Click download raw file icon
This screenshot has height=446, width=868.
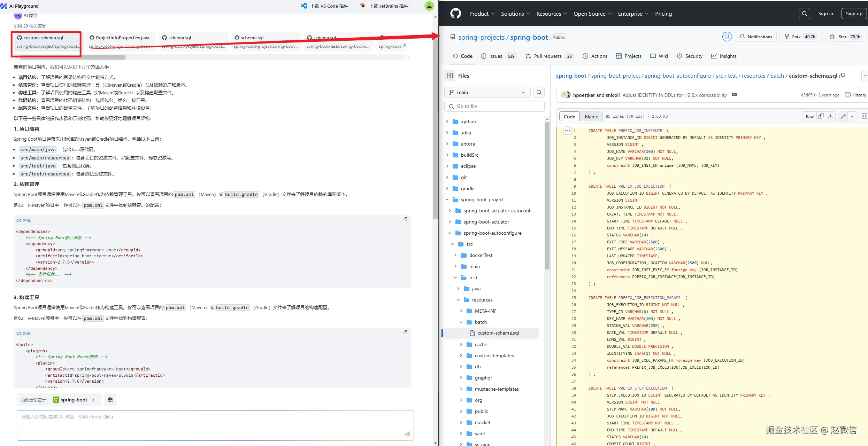point(831,116)
